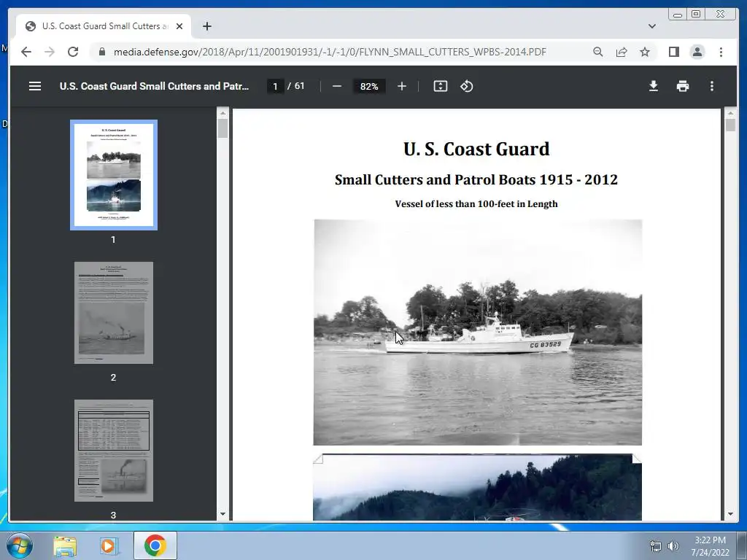
Task: Reload the current page
Action: [x=73, y=52]
